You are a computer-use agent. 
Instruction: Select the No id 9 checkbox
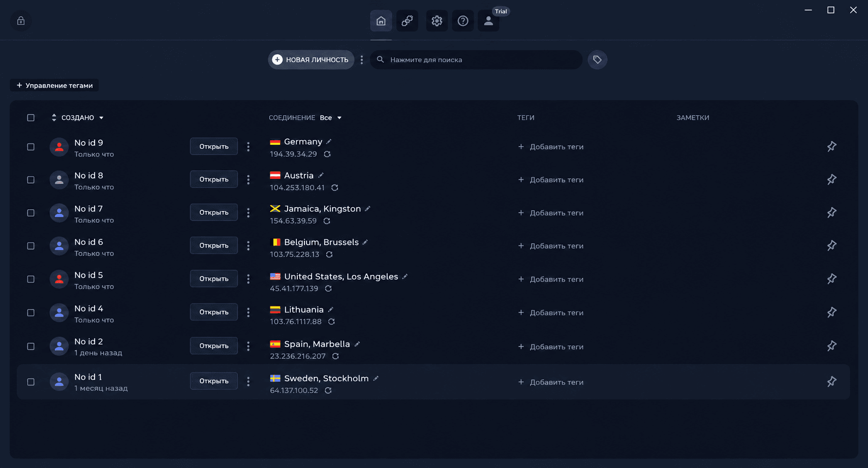[31, 147]
